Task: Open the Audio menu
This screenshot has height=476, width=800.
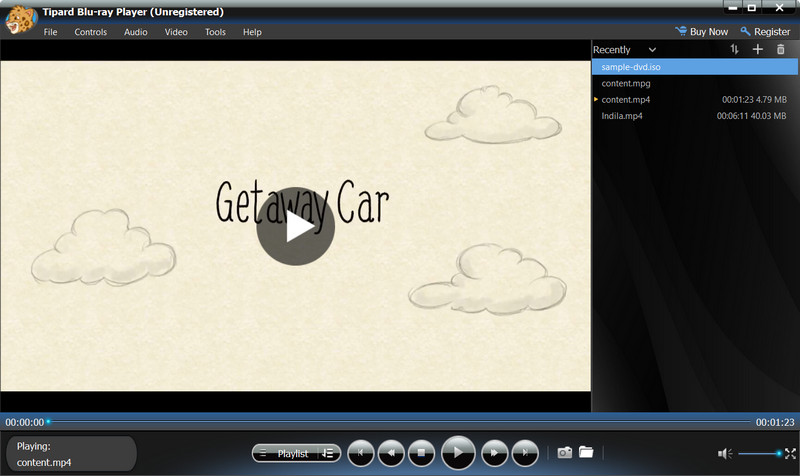Action: (x=135, y=32)
